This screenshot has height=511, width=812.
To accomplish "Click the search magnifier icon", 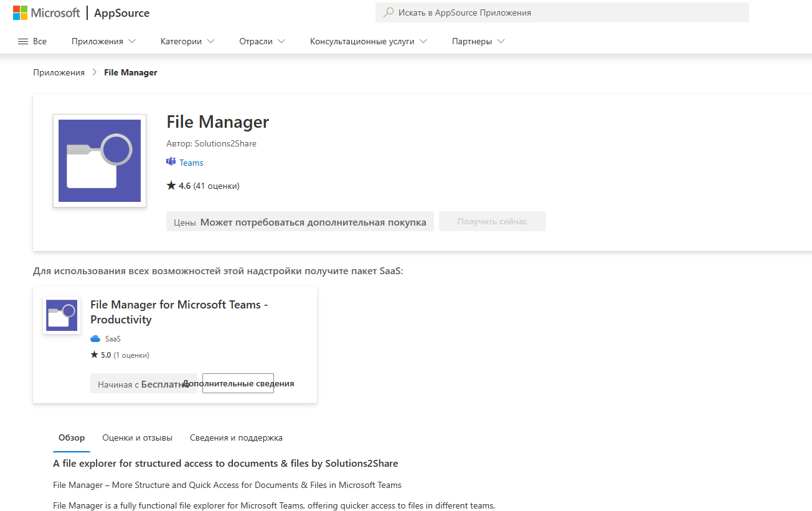I will (x=389, y=12).
